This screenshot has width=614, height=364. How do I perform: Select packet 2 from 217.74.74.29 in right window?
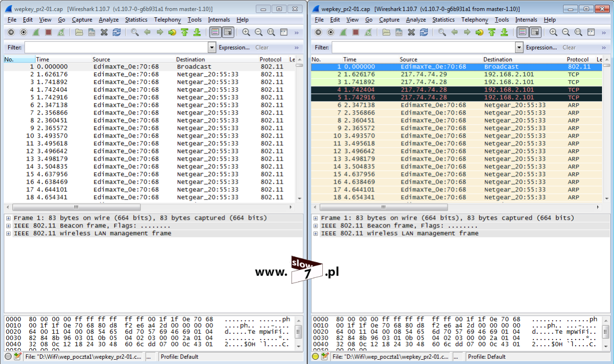456,74
